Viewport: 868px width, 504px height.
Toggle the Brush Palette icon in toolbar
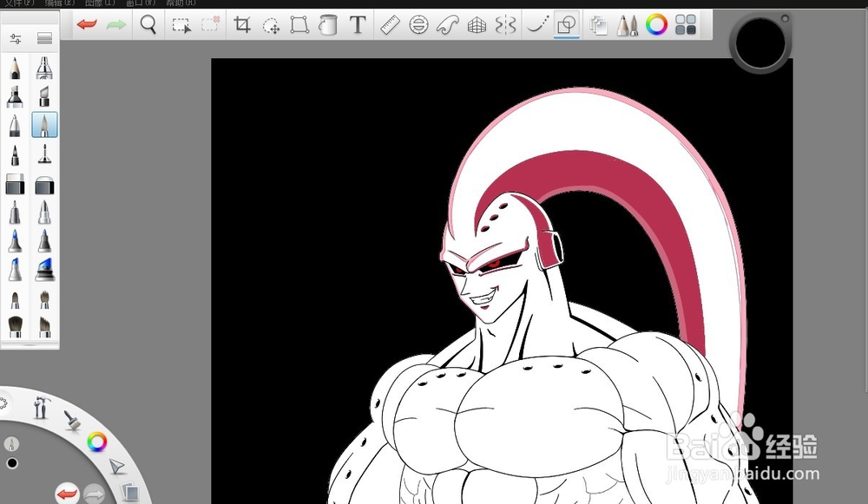click(628, 25)
